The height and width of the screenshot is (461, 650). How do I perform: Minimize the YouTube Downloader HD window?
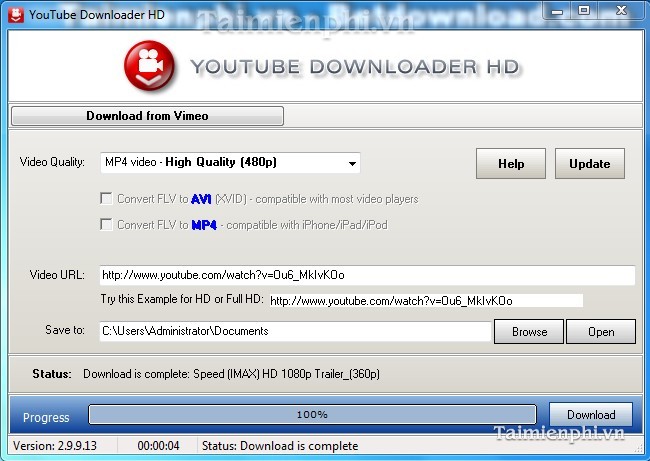pos(557,11)
